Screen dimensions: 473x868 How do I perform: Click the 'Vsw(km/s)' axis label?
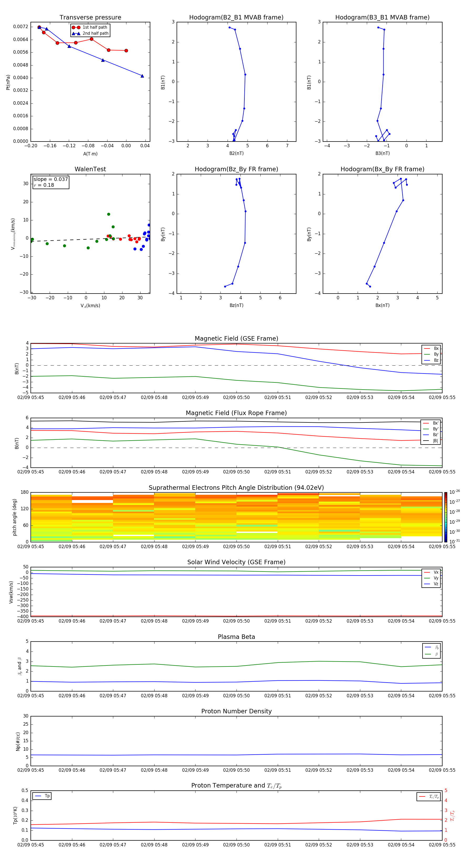point(11,592)
